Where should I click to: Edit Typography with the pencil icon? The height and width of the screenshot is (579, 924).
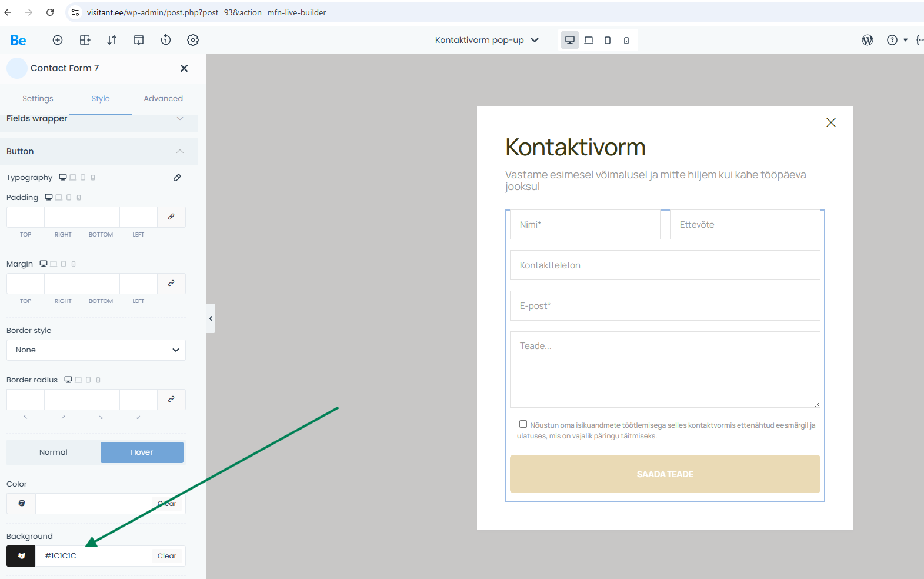point(177,178)
